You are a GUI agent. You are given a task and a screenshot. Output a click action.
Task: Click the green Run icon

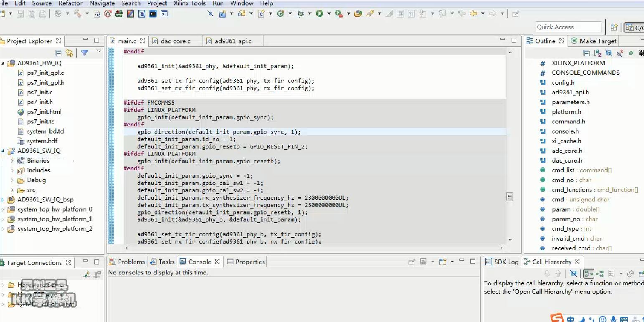(x=319, y=14)
